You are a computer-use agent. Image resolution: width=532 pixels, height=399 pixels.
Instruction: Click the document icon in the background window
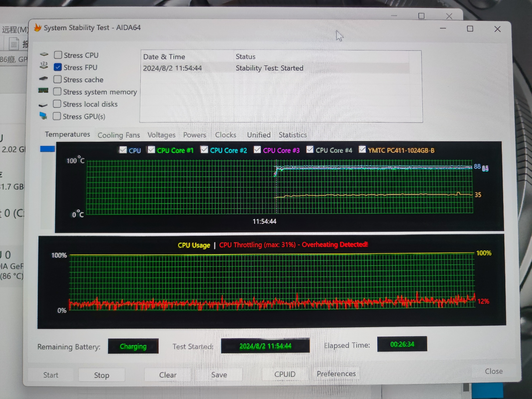coord(14,44)
